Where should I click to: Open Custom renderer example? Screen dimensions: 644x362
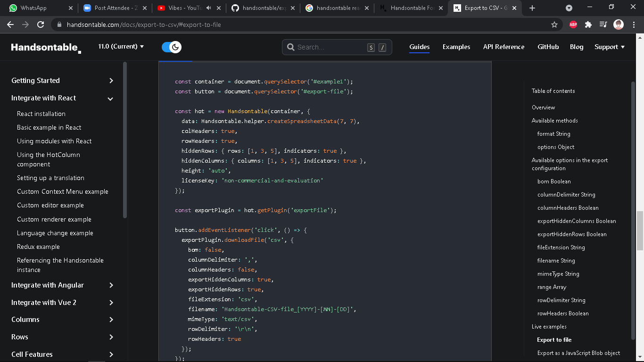click(x=54, y=219)
